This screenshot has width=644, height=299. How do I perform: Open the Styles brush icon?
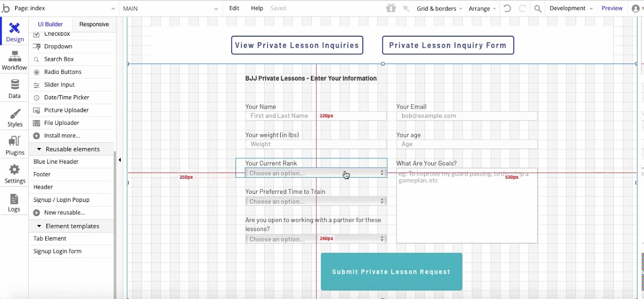coord(15,114)
